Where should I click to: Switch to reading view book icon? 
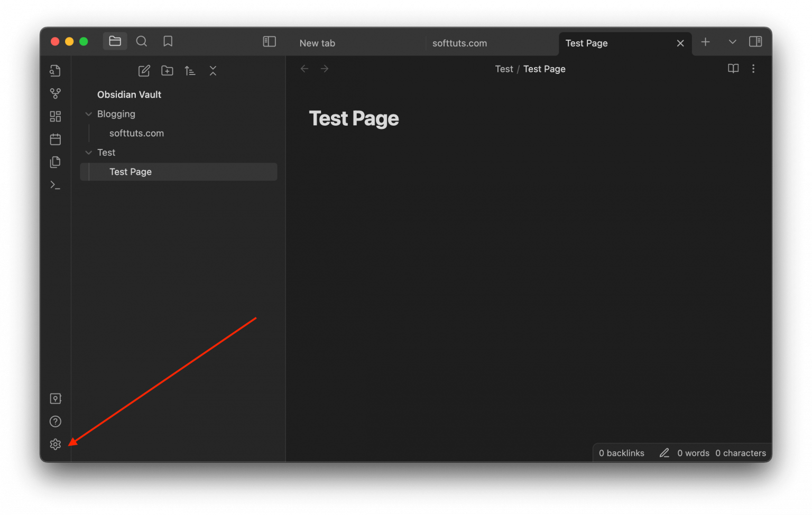point(733,69)
